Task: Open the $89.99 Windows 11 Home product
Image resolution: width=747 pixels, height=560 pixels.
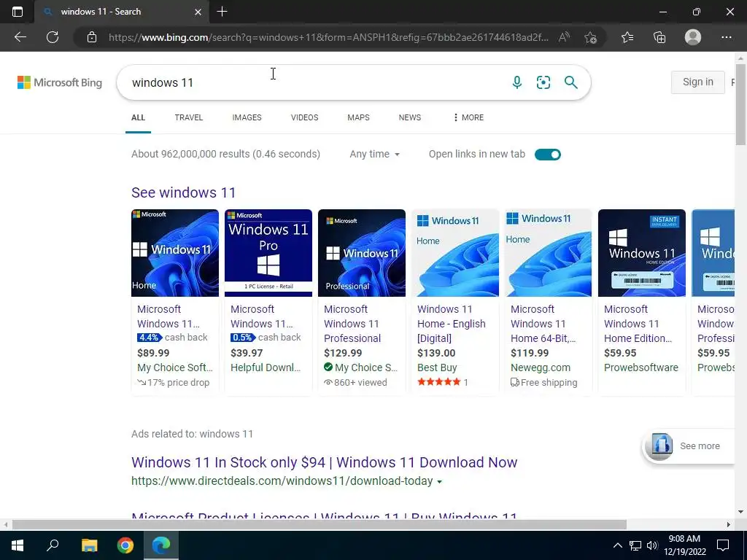Action: coord(175,302)
